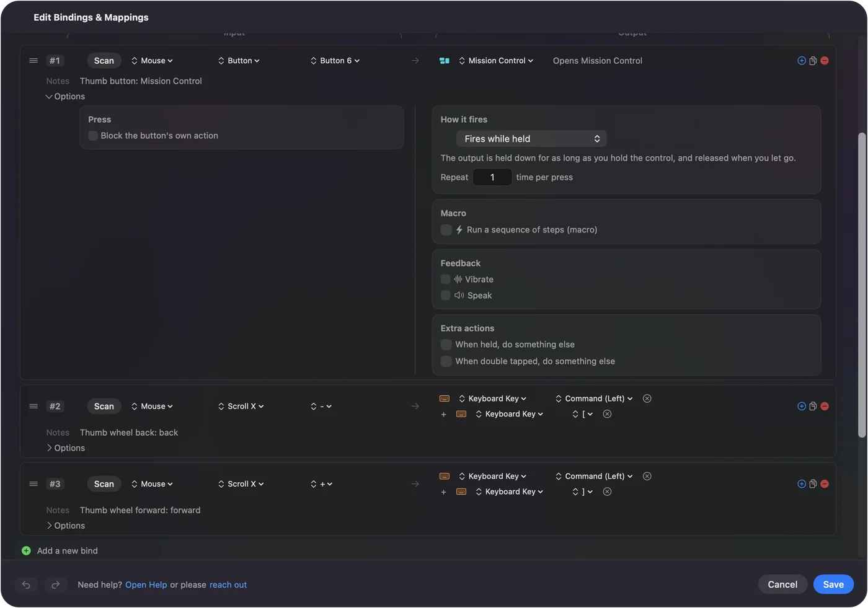Add a binding after binding #3
The image size is (868, 608).
pyautogui.click(x=802, y=484)
